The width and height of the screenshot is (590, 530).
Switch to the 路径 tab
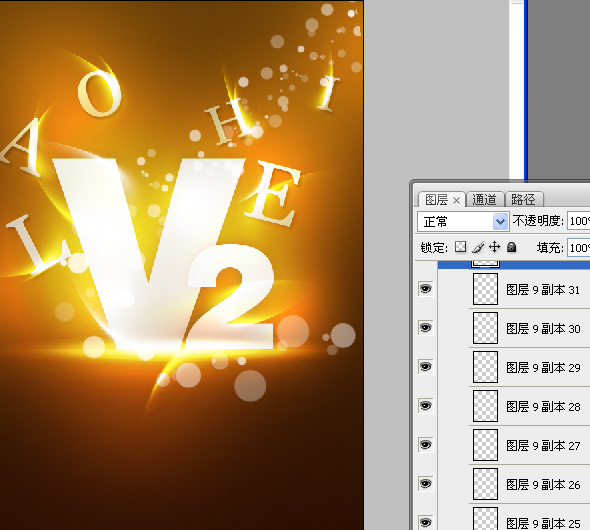pos(523,200)
